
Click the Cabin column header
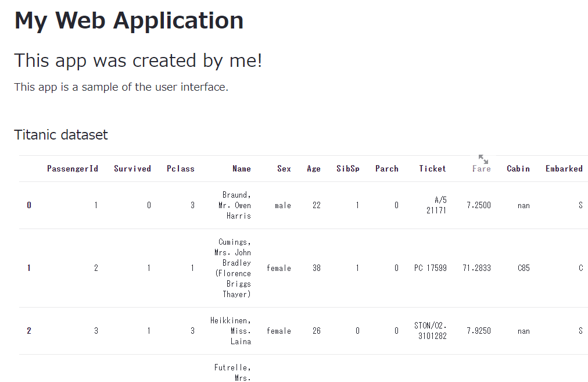518,169
